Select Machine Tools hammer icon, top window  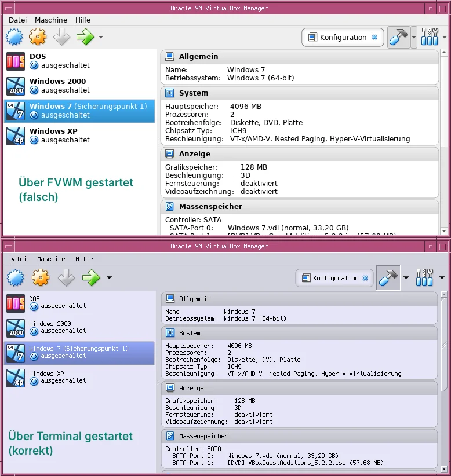coord(399,37)
